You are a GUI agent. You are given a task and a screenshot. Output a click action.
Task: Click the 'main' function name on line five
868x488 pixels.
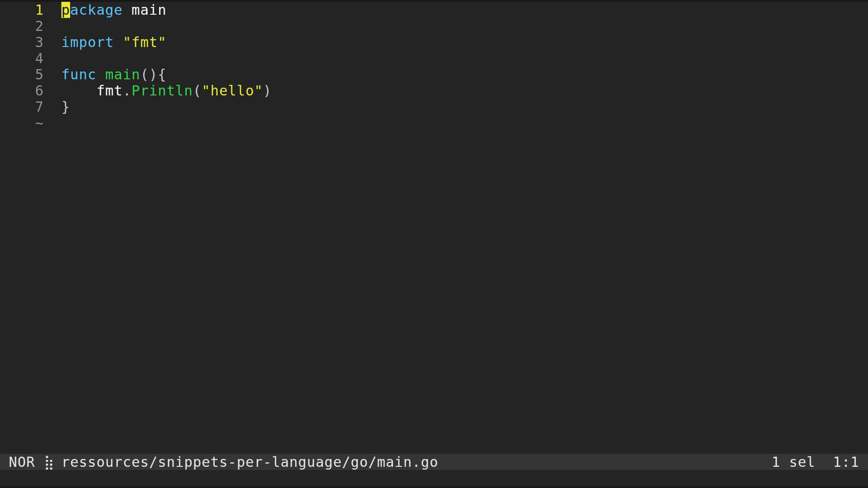122,75
